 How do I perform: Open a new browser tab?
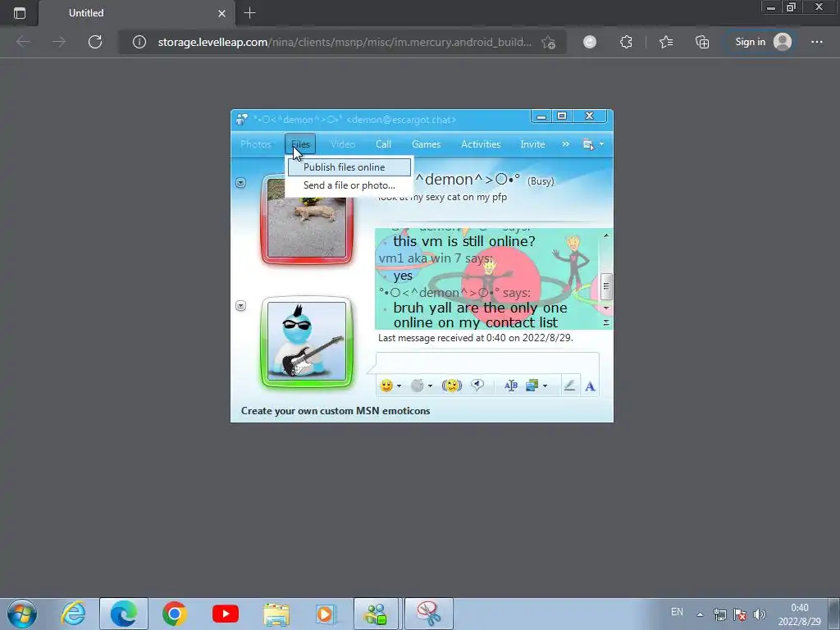249,13
